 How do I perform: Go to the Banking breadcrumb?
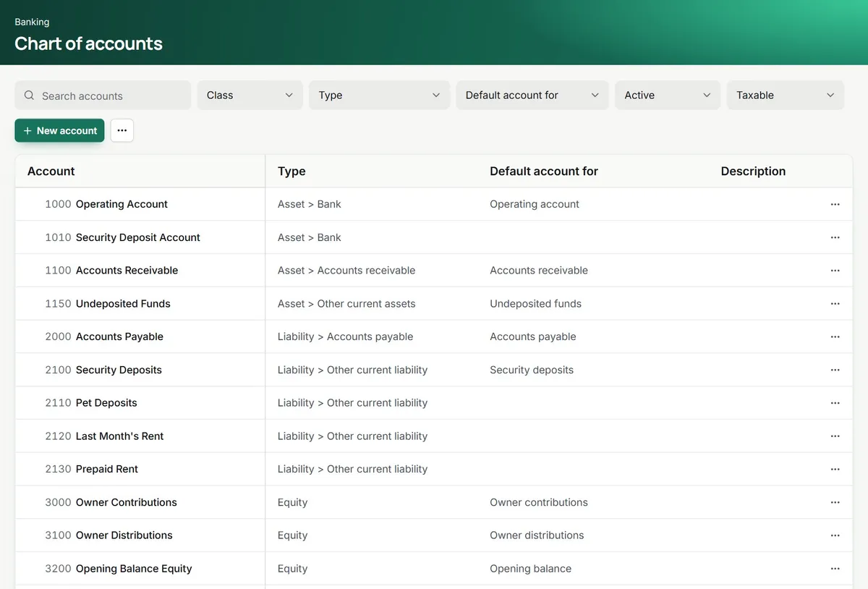pyautogui.click(x=32, y=22)
